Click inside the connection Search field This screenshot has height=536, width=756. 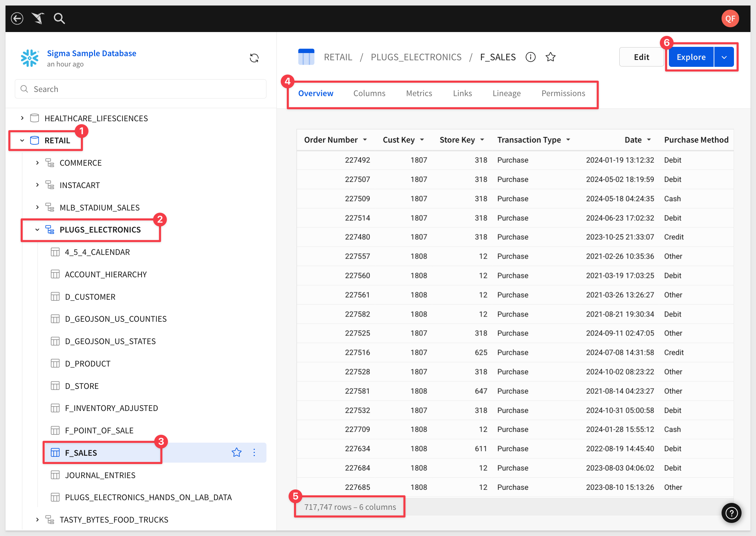point(140,89)
